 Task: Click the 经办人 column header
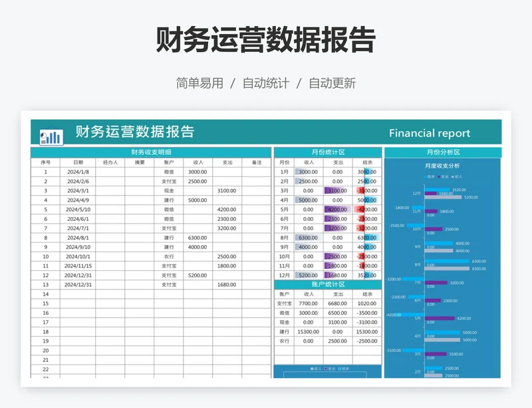(110, 162)
